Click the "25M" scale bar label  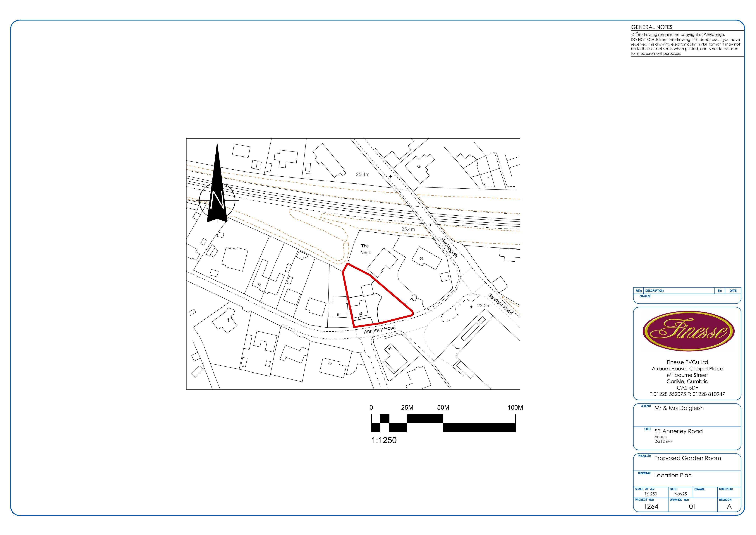pyautogui.click(x=407, y=407)
